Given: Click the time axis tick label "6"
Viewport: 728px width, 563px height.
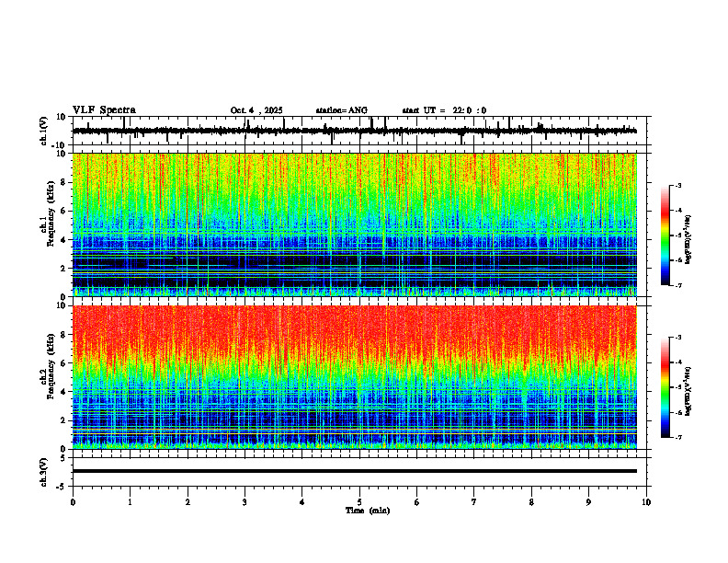Looking at the screenshot, I should (417, 502).
